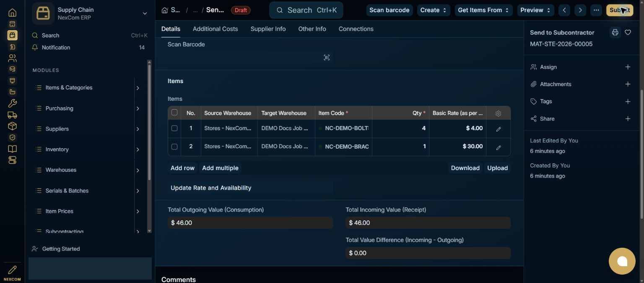Image resolution: width=644 pixels, height=283 pixels.
Task: Add an assignment with Assign plus icon
Action: click(x=628, y=67)
